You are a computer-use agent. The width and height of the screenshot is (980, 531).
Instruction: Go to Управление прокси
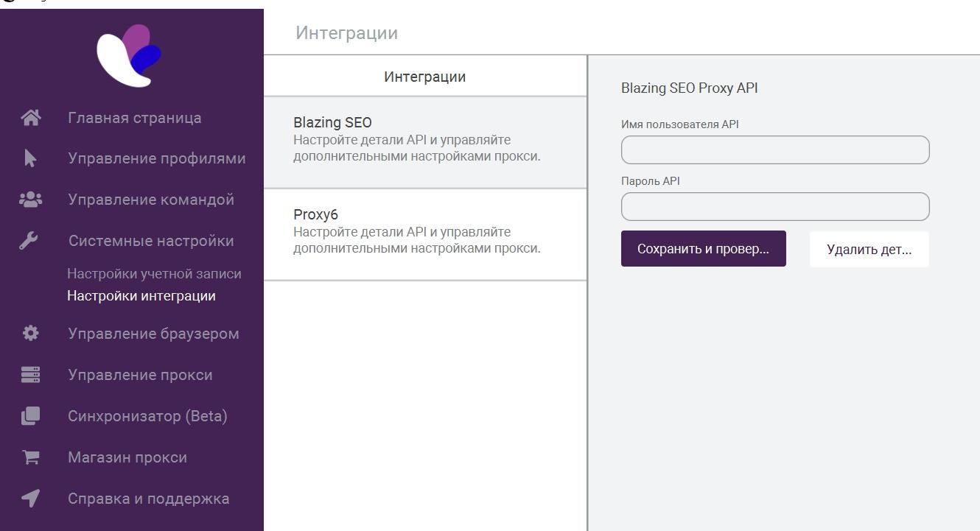coord(140,375)
